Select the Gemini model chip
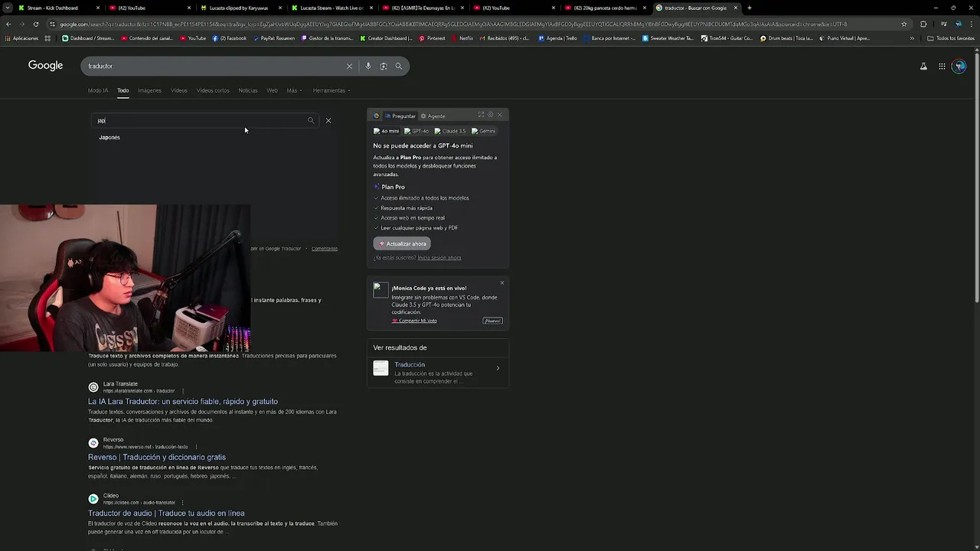Image resolution: width=980 pixels, height=551 pixels. [484, 131]
